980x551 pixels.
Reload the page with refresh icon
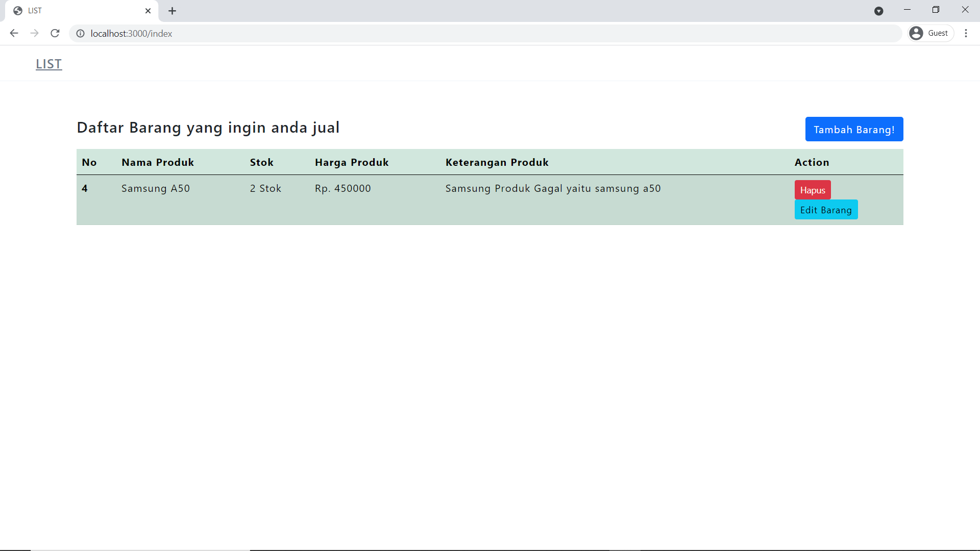(55, 33)
